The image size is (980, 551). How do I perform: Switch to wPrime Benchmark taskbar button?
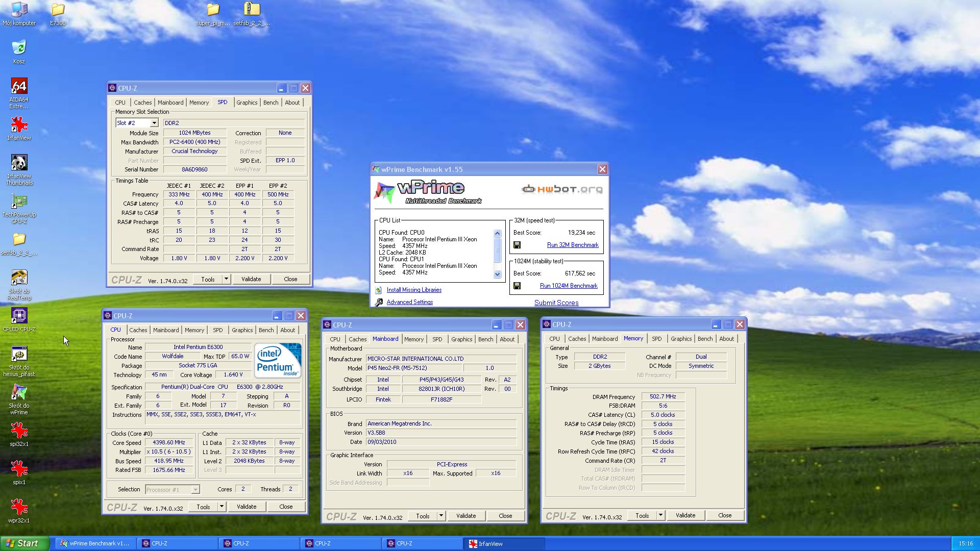pos(95,543)
